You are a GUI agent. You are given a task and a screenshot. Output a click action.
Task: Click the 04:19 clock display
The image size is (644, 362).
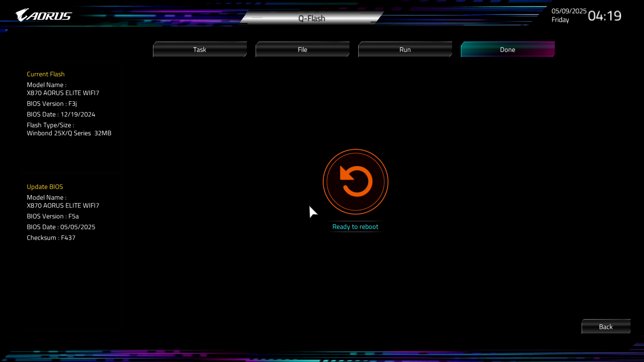click(605, 16)
